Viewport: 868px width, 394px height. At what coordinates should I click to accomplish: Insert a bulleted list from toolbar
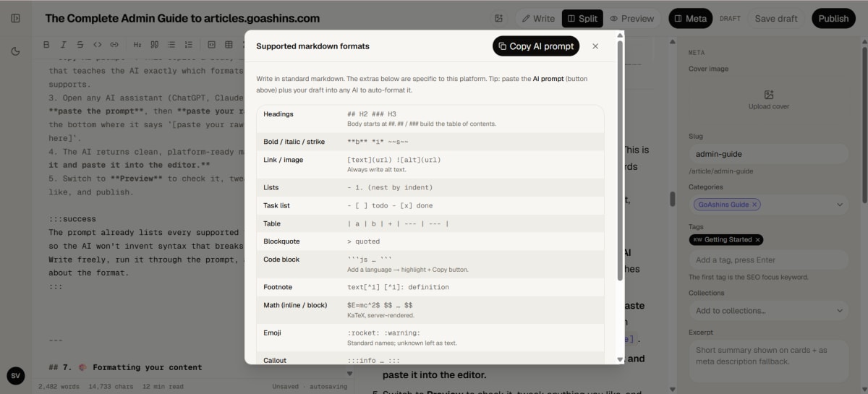[x=171, y=45]
